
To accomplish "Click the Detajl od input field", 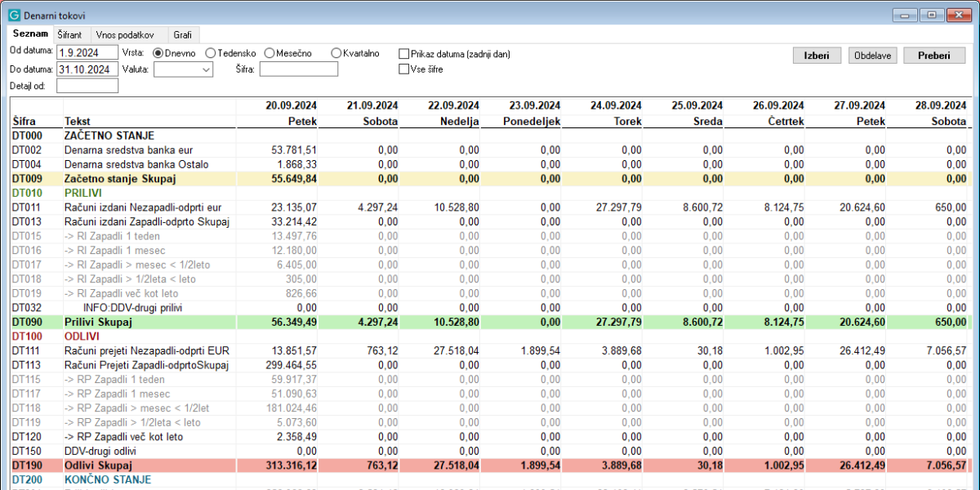I will pyautogui.click(x=87, y=86).
